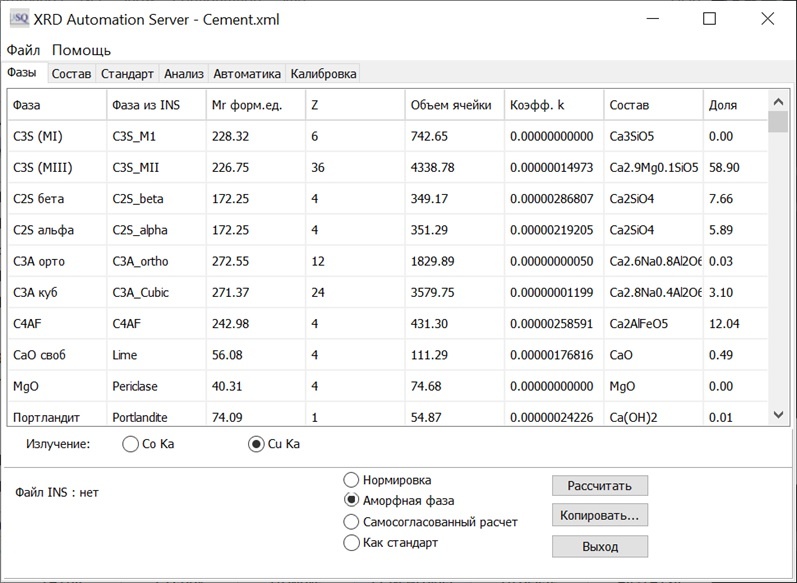Select Cu Ka radiation option

pyautogui.click(x=257, y=444)
